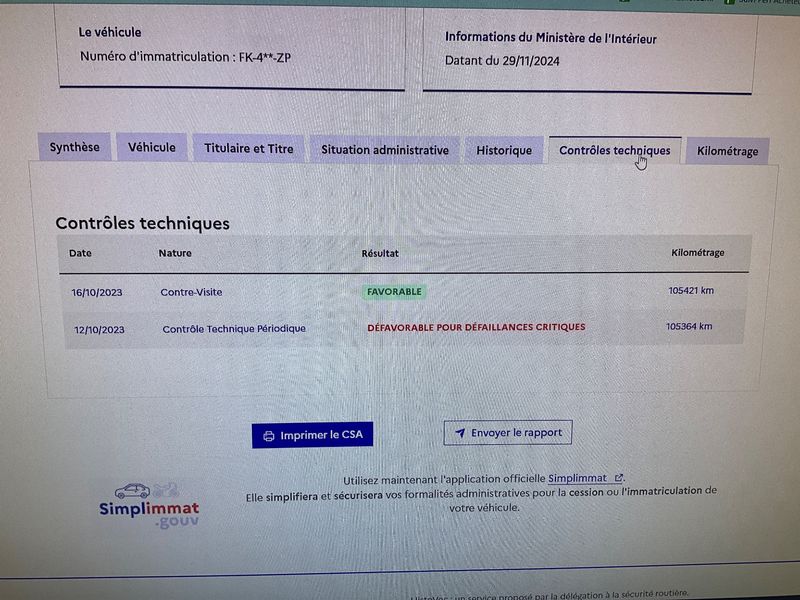Click the Datant du 29/11/2024 text
The width and height of the screenshot is (800, 600).
point(502,61)
